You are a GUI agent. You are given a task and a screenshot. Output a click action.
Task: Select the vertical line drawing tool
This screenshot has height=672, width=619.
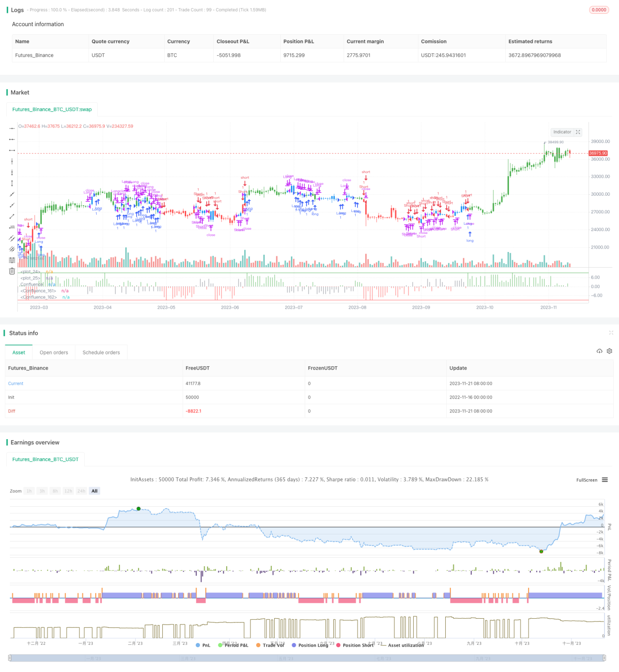pyautogui.click(x=12, y=161)
